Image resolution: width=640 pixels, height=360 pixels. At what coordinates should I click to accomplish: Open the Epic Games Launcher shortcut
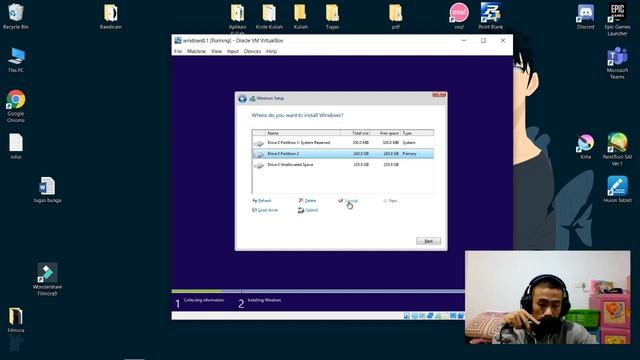coord(617,20)
